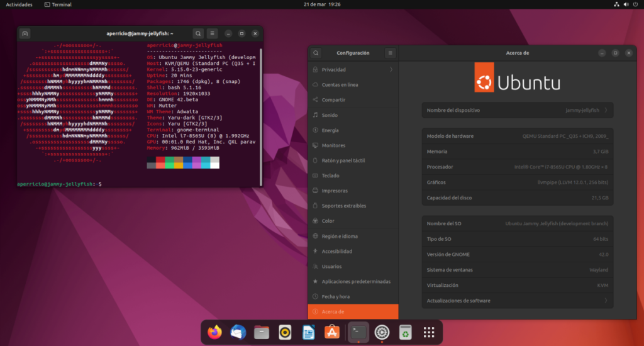Open Actualizaciones de software row

click(518, 301)
